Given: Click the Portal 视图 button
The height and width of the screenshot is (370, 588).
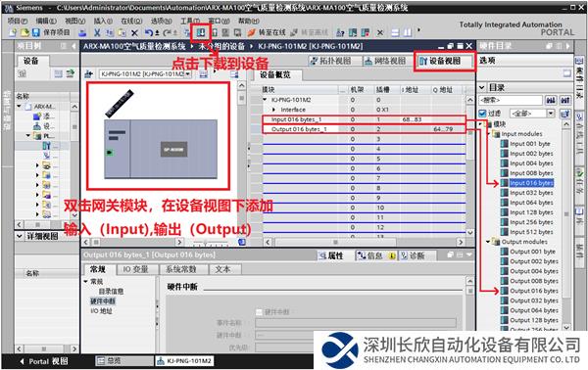Looking at the screenshot, I should tap(43, 361).
